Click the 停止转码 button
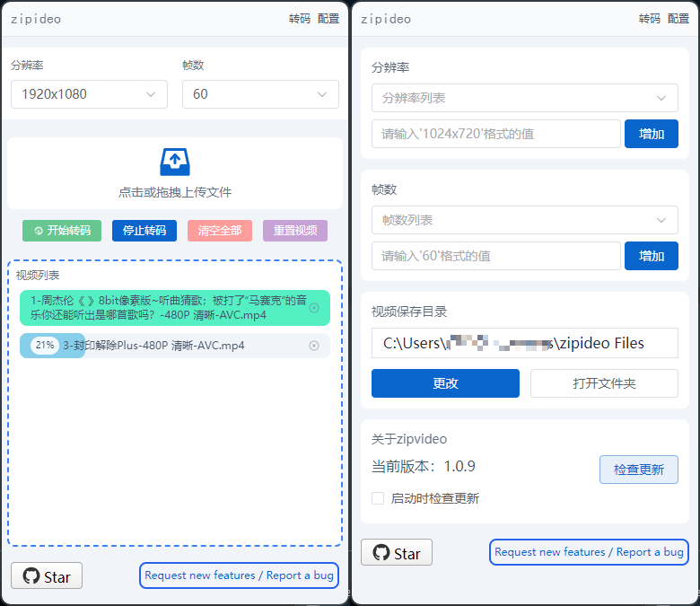 tap(144, 231)
